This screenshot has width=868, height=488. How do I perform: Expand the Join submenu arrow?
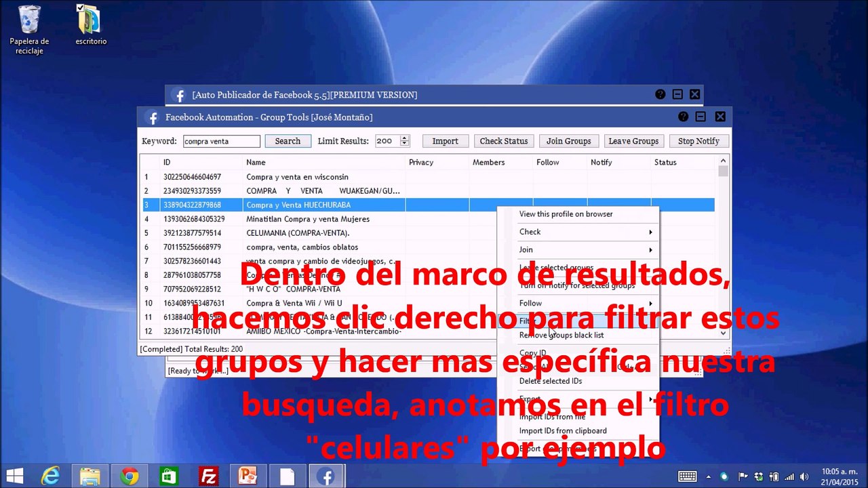click(x=650, y=250)
